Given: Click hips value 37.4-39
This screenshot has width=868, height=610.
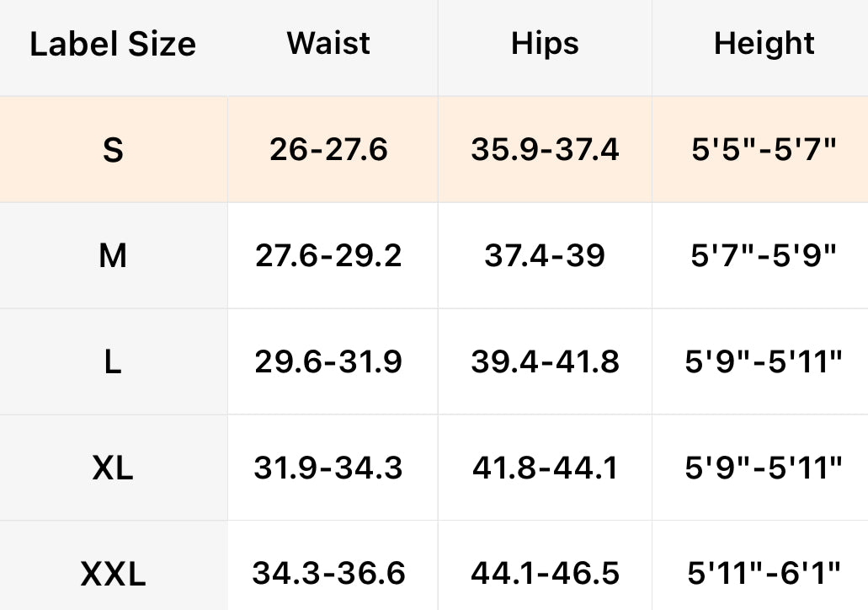Looking at the screenshot, I should tap(545, 255).
